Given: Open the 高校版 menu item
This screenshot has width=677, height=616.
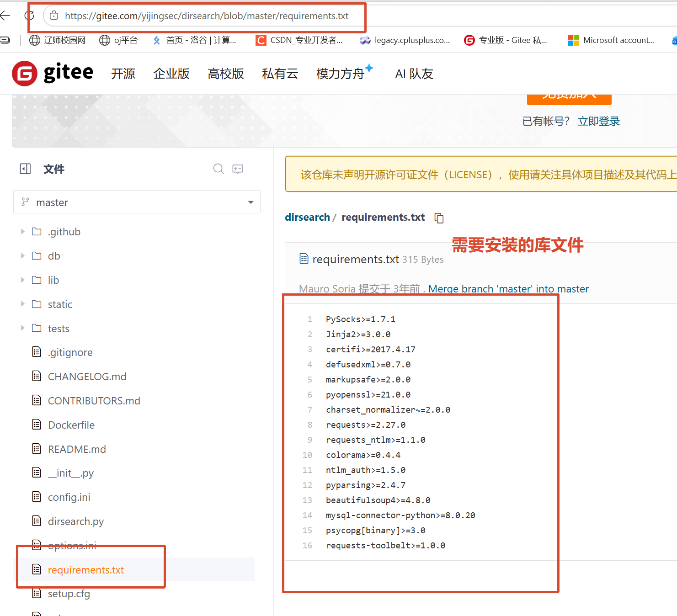Looking at the screenshot, I should tap(226, 74).
